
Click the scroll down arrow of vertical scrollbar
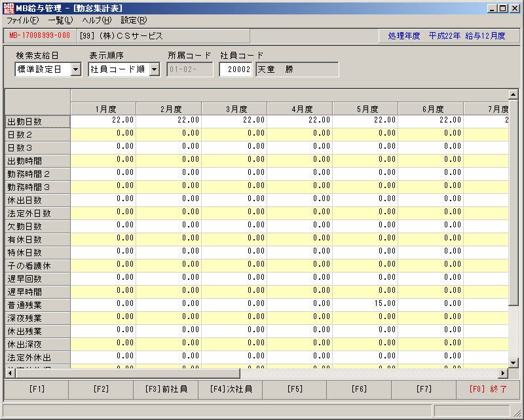514,362
